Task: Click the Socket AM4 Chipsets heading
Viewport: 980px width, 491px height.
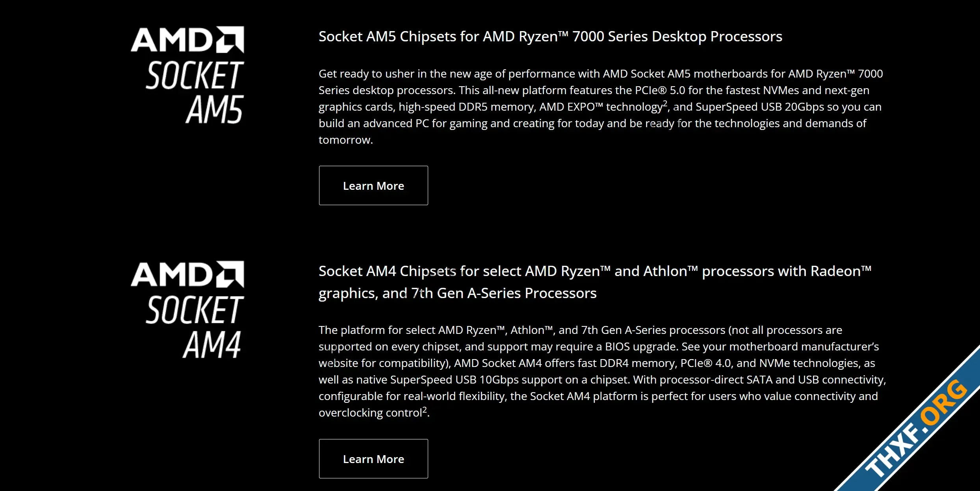Action: tap(595, 282)
